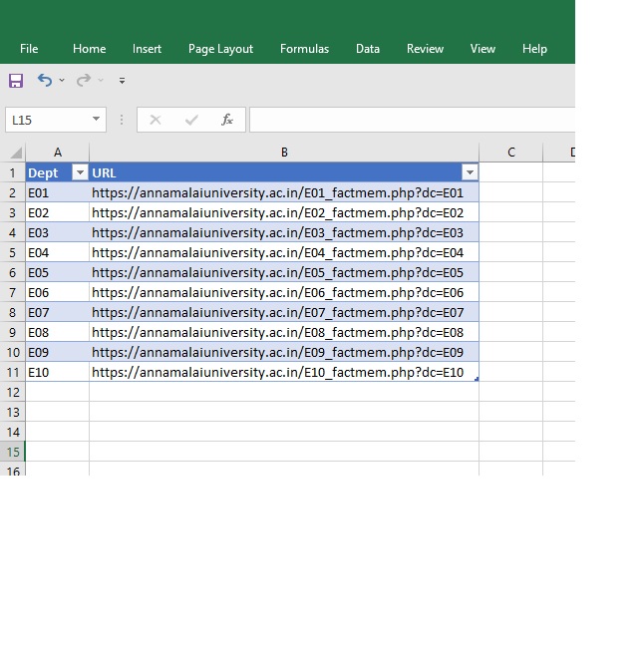Select cell containing E08
This screenshot has width=644, height=647.
(x=57, y=332)
